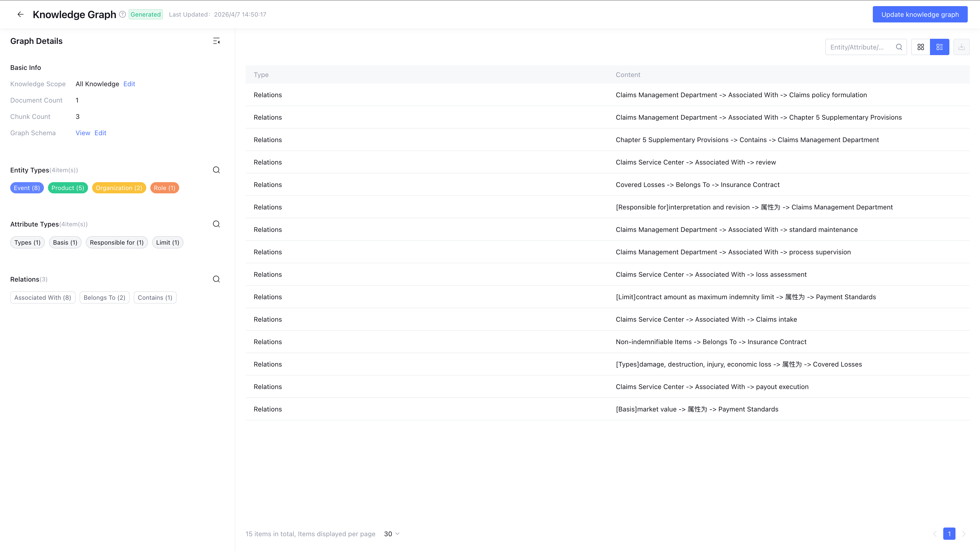The image size is (980, 551).
Task: Search Attribute Types with magnifier icon
Action: coord(216,224)
